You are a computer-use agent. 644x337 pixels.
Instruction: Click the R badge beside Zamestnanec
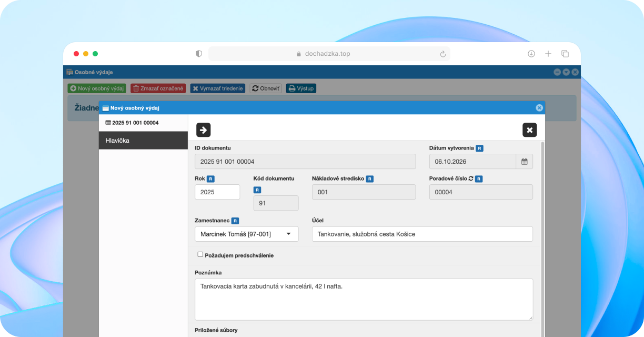click(235, 221)
